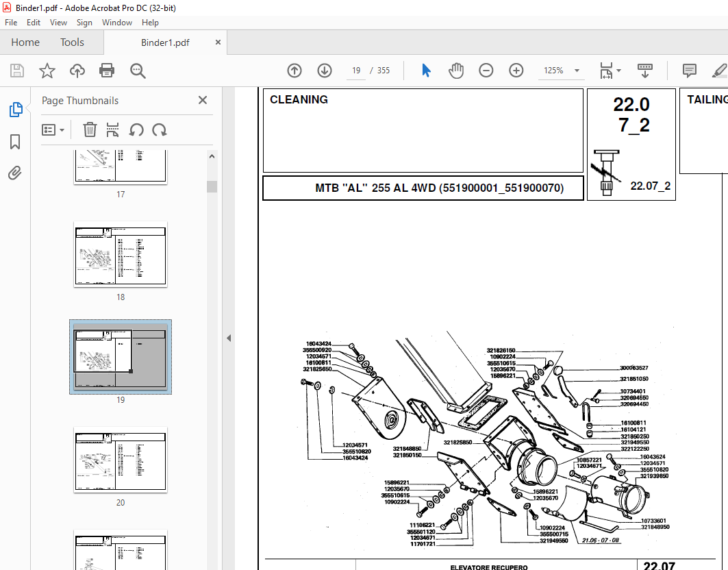Click the thumbnails panel scrollbar handle
The width and height of the screenshot is (728, 570).
tap(212, 187)
